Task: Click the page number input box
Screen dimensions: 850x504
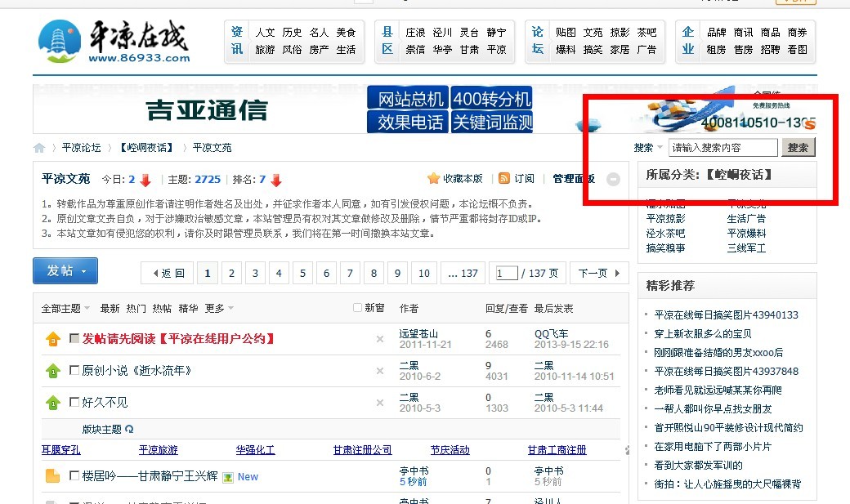Action: [506, 273]
